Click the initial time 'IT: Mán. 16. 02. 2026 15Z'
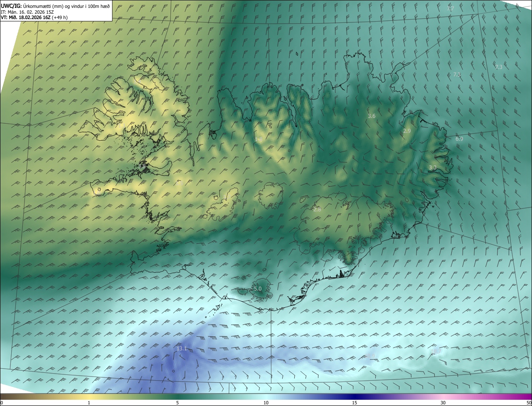This screenshot has height=406, width=532. click(x=27, y=12)
